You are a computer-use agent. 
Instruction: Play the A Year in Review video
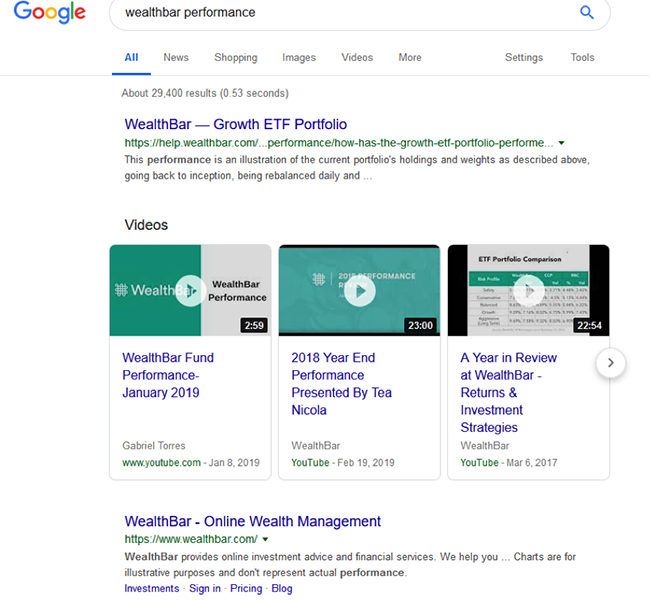tap(529, 291)
